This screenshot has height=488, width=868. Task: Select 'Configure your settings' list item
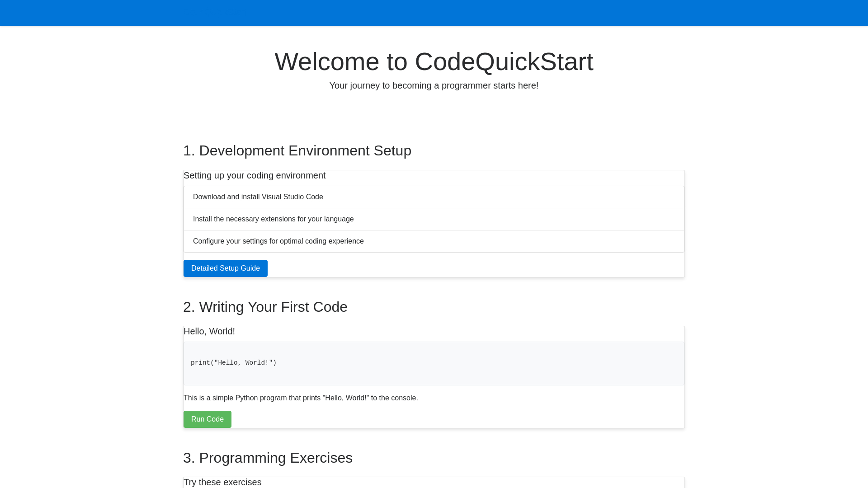pos(278,241)
